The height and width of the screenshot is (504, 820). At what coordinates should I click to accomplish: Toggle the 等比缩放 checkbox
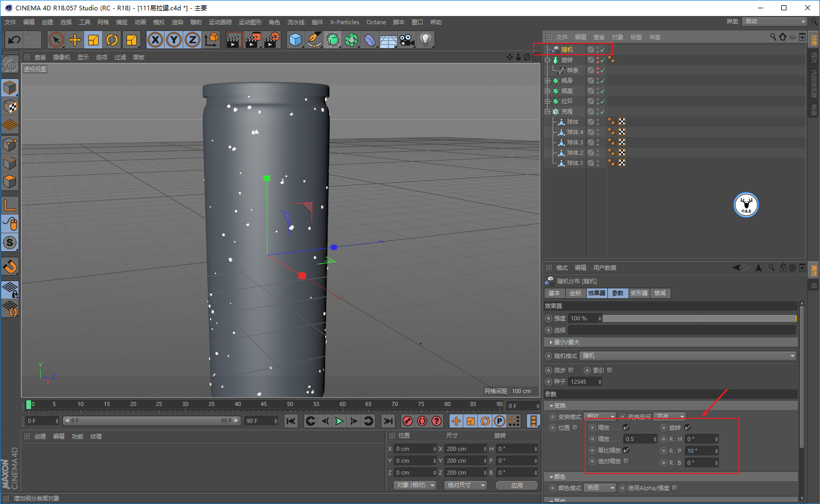tap(626, 450)
